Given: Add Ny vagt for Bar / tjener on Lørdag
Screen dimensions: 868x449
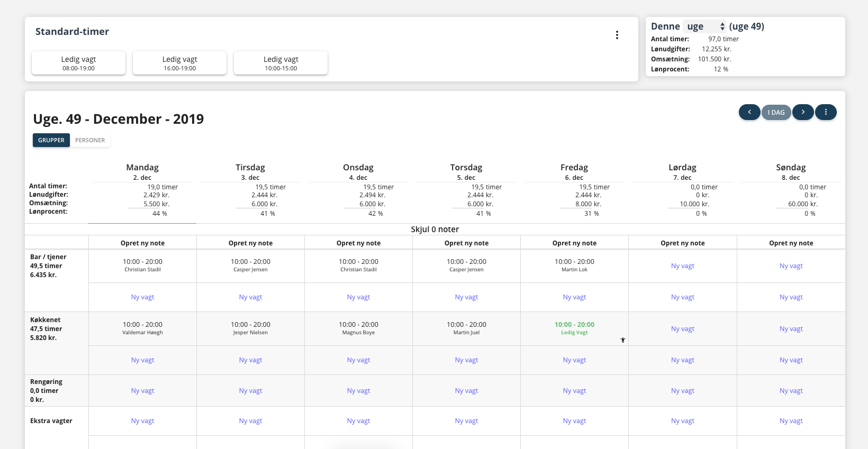Looking at the screenshot, I should click(x=682, y=266).
